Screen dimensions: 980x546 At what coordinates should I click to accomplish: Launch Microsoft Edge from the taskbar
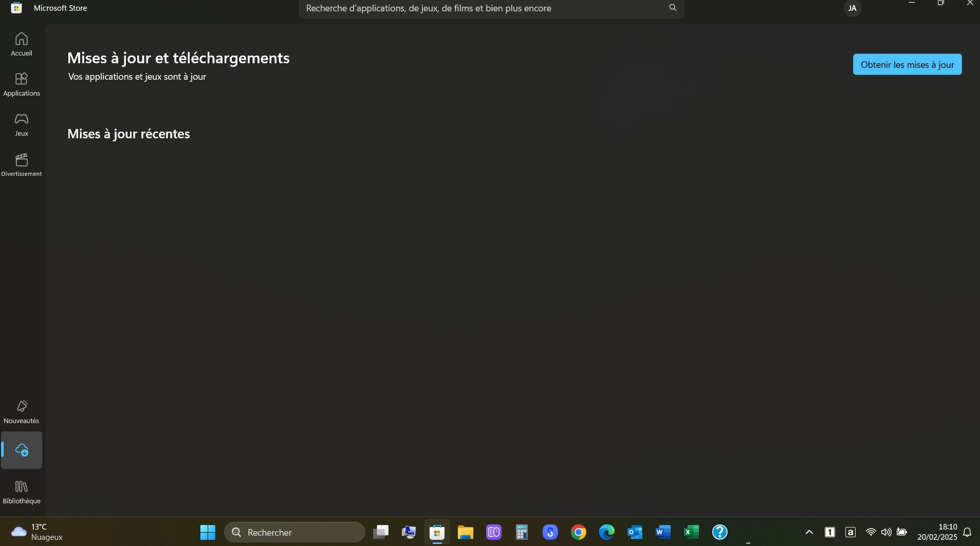click(x=607, y=532)
